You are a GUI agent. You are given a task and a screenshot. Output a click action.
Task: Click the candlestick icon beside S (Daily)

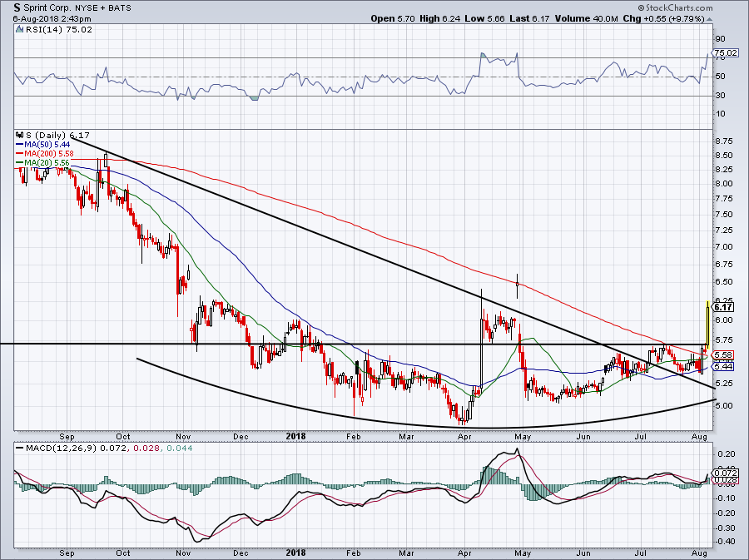click(x=20, y=135)
